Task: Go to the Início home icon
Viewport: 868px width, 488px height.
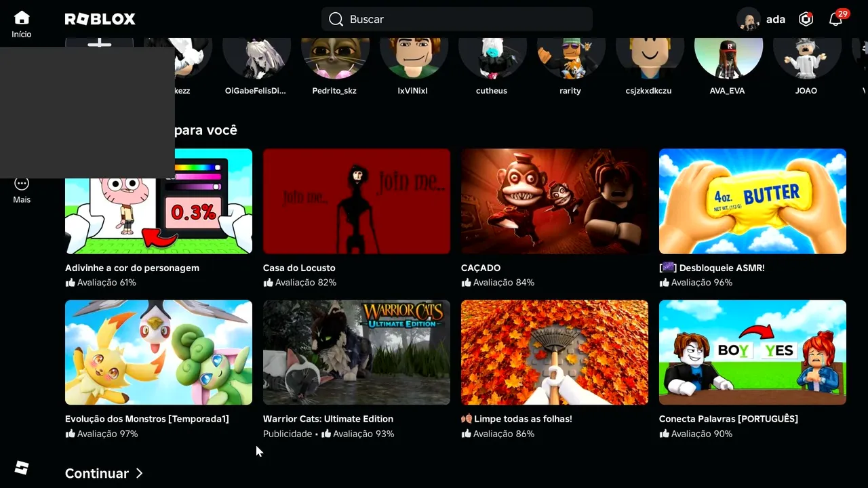Action: [22, 18]
